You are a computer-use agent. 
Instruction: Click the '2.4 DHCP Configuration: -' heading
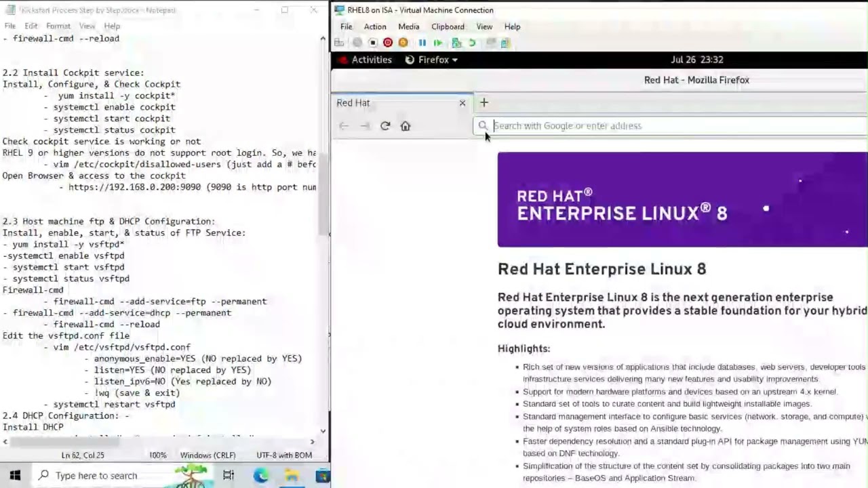point(65,415)
